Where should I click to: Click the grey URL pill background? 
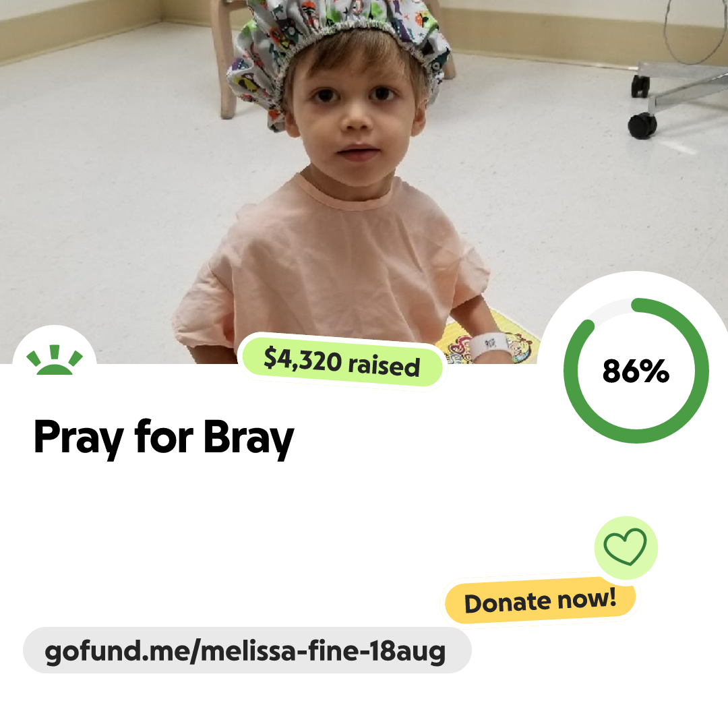tap(247, 650)
